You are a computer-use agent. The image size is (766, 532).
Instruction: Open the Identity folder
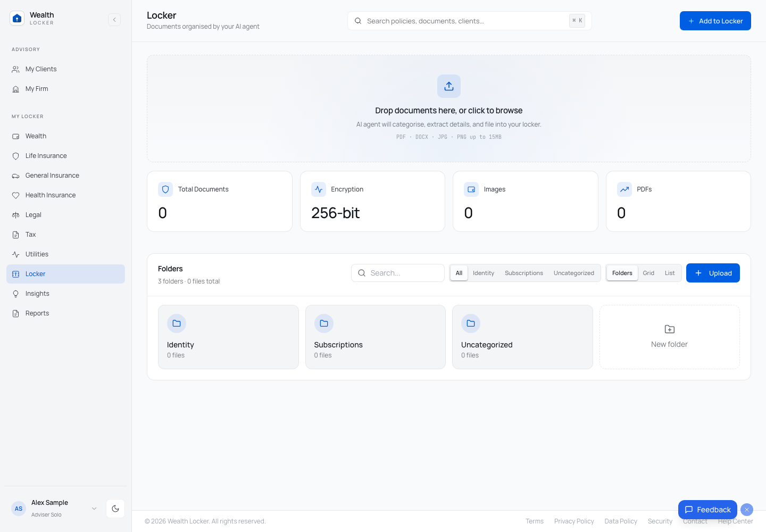(228, 337)
